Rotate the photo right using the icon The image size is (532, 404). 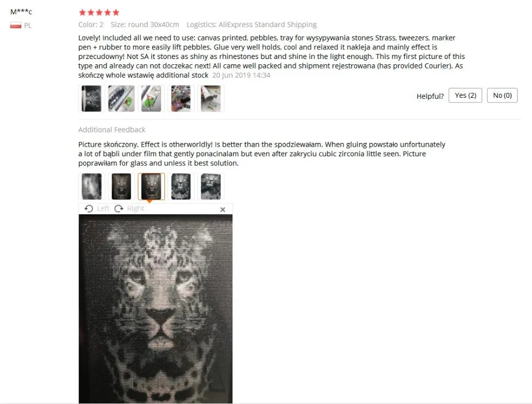coord(119,208)
